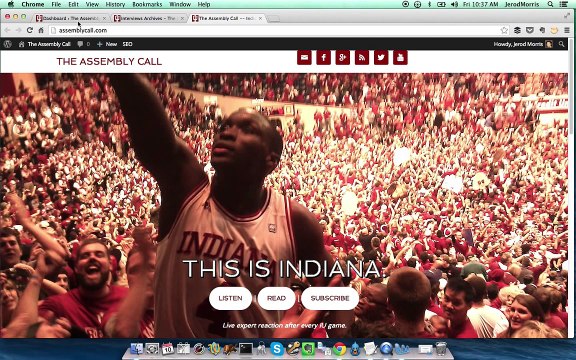Click the + New admin bar item
The image size is (576, 360).
click(107, 44)
